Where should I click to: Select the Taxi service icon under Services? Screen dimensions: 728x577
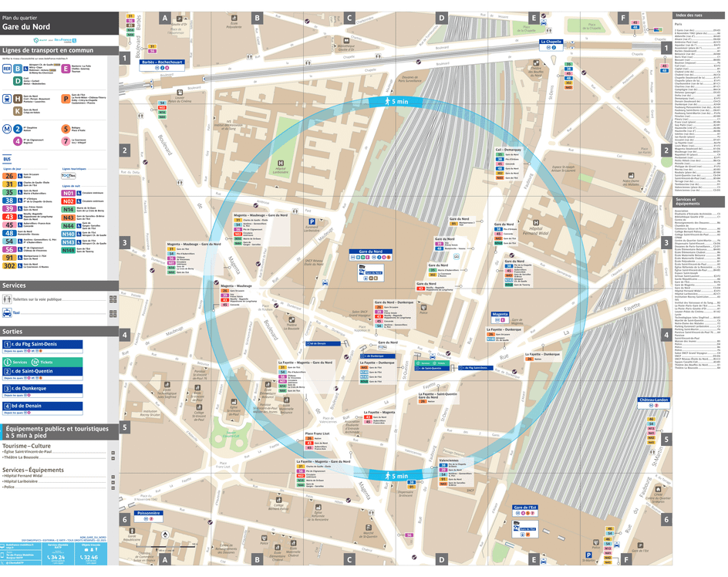[x=8, y=314]
